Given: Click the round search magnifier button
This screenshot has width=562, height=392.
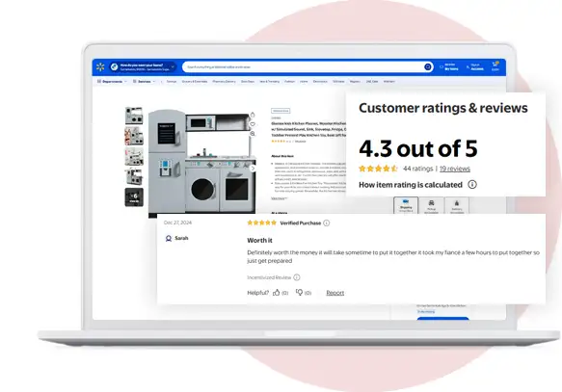Looking at the screenshot, I should [x=428, y=67].
